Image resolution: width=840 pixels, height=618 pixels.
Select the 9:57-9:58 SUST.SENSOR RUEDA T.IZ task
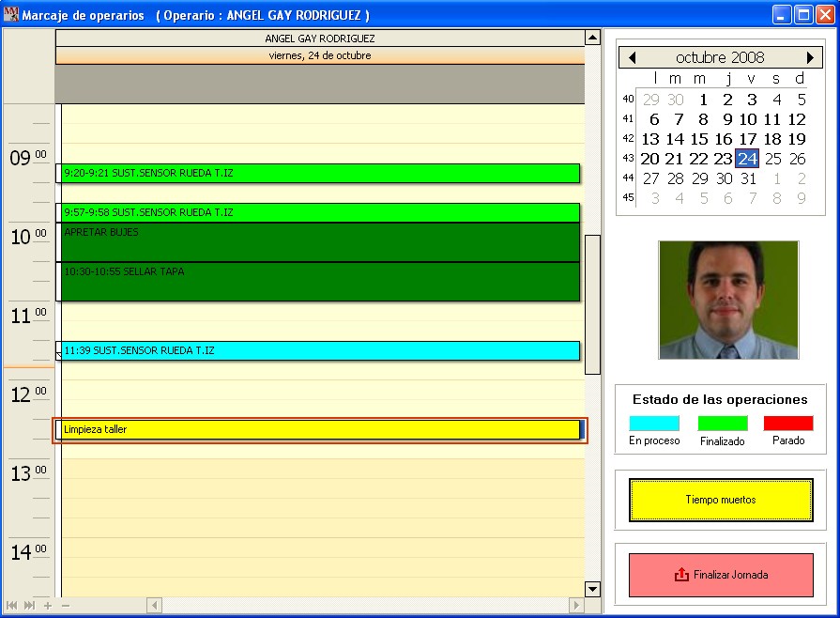tap(318, 213)
